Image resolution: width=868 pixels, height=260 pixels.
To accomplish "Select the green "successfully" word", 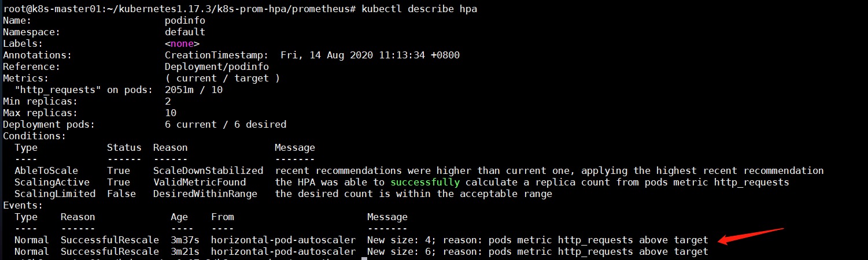I will tap(425, 182).
